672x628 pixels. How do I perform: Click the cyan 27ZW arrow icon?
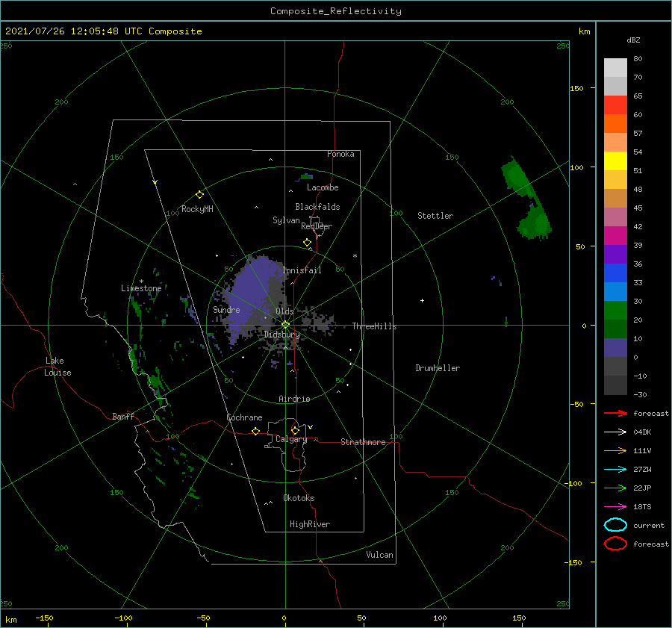click(615, 470)
